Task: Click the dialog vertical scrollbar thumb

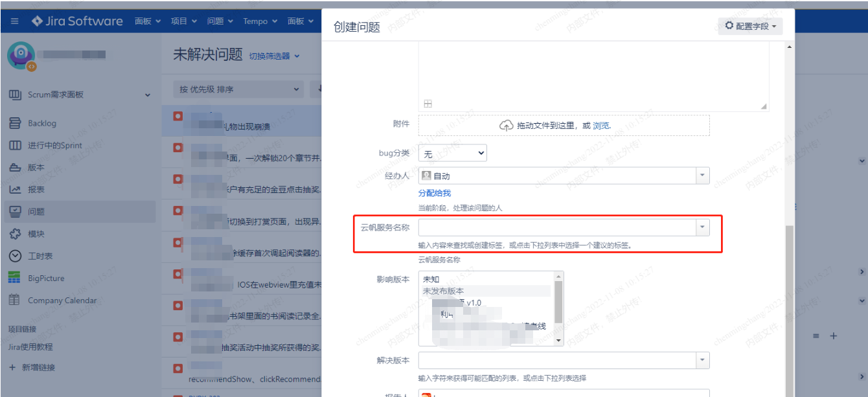Action: click(x=788, y=311)
